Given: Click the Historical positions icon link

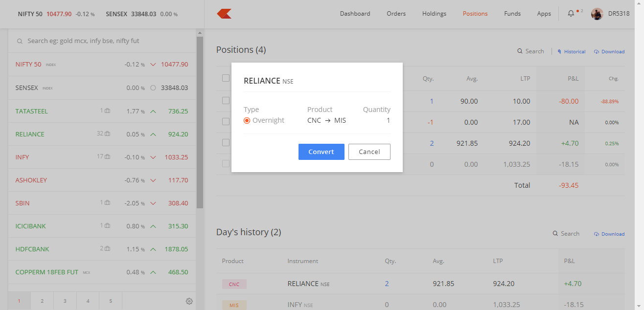Looking at the screenshot, I should [x=559, y=51].
